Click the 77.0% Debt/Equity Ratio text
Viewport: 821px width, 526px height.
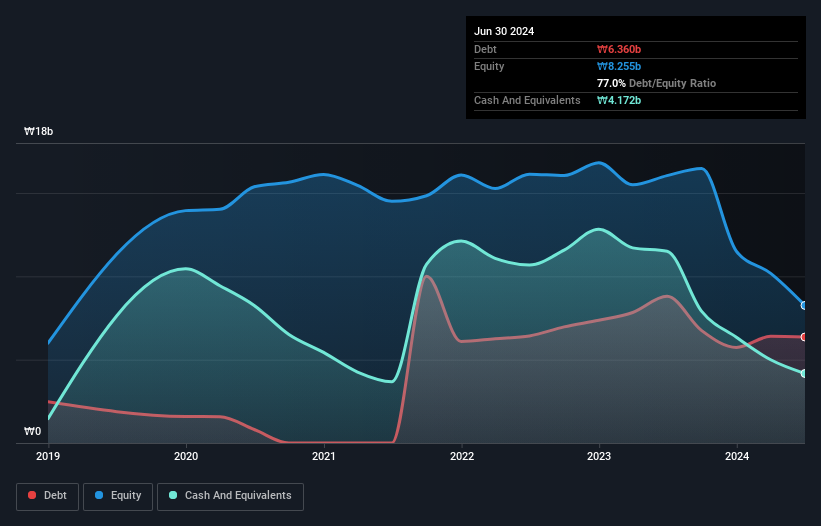click(656, 83)
